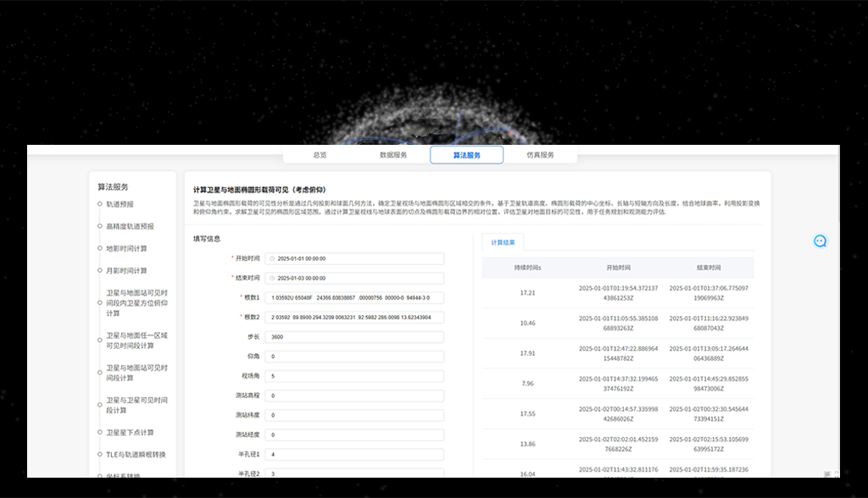This screenshot has height=498, width=868.
Task: Click the 开始时间 date input field
Action: tap(355, 258)
